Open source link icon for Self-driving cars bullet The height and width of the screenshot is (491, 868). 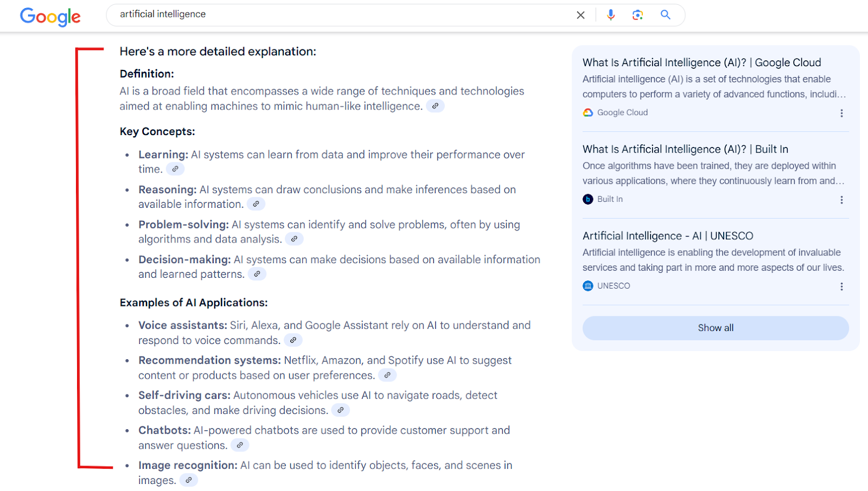point(341,410)
